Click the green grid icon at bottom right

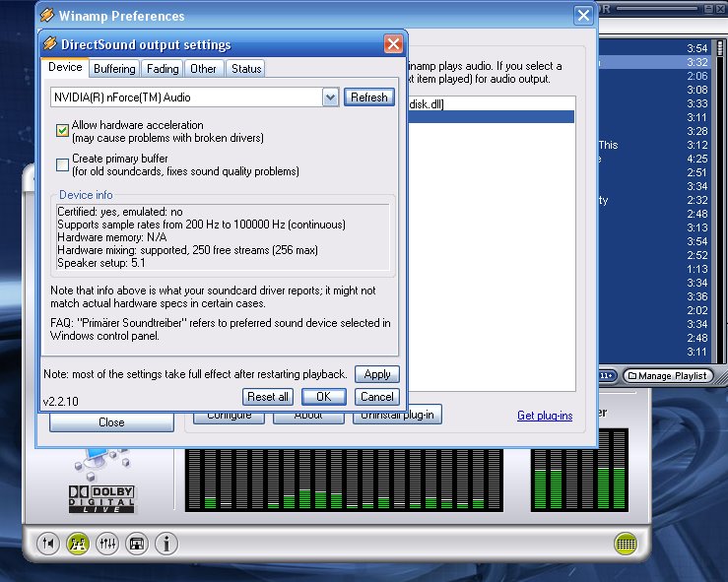coord(626,544)
